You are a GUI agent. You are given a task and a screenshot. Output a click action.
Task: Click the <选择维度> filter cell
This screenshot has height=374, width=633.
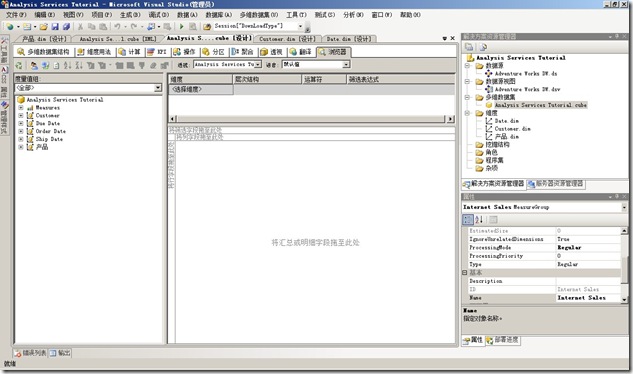(201, 89)
